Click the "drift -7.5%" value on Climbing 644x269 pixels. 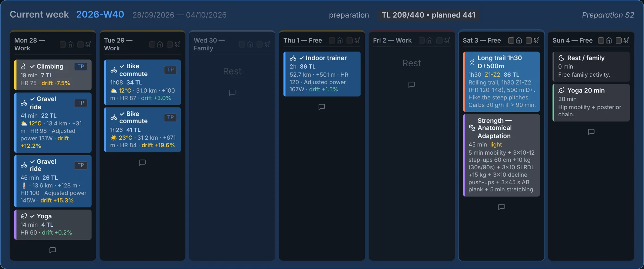(x=56, y=83)
